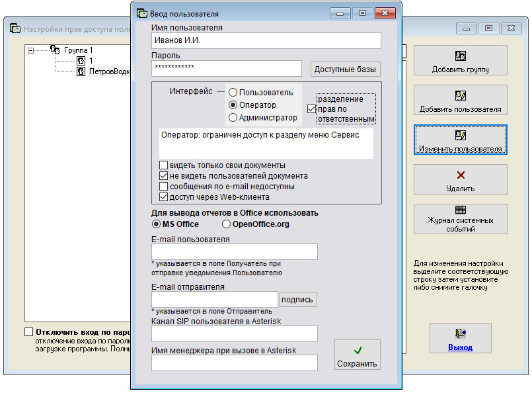Click the Группа 1 group icon in tree

tap(55, 50)
